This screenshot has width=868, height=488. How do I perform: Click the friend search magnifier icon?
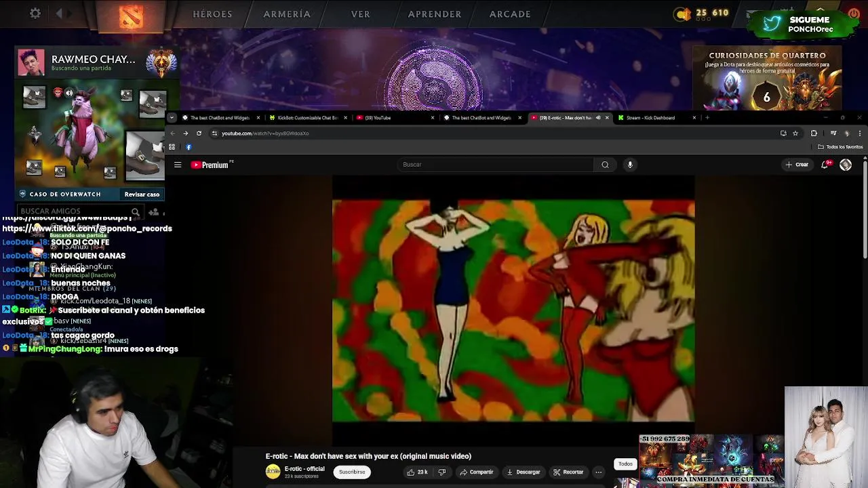click(136, 212)
